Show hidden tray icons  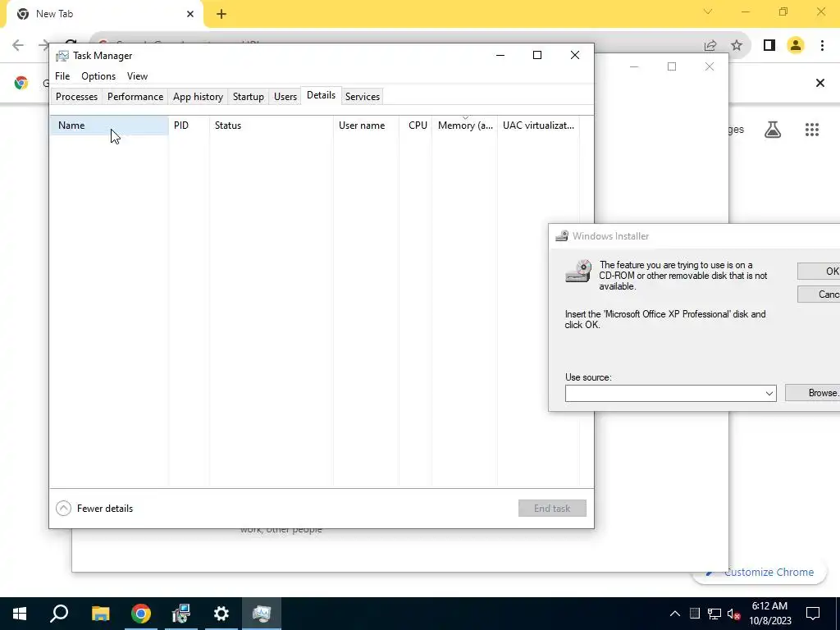point(675,614)
